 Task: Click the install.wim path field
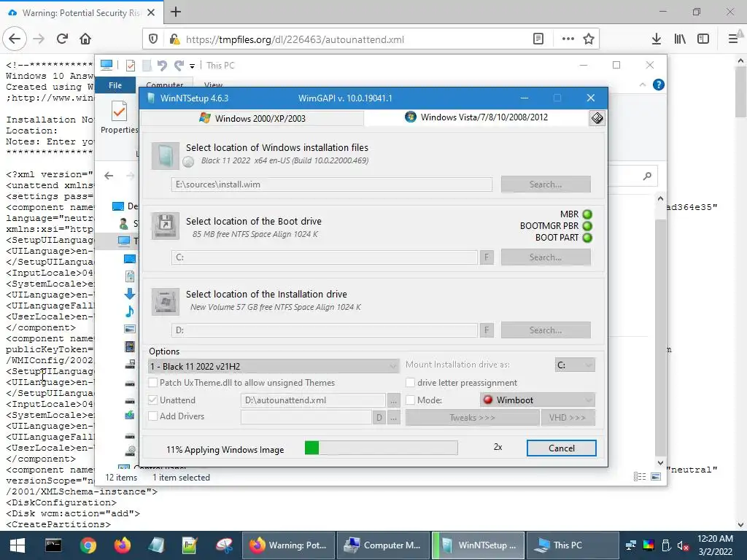click(332, 184)
